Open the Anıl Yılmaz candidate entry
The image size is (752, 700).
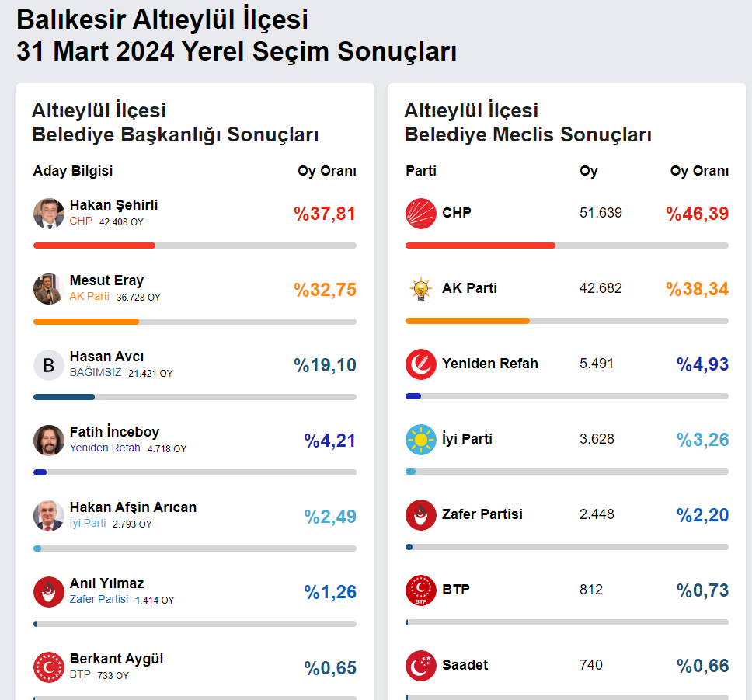(x=106, y=583)
